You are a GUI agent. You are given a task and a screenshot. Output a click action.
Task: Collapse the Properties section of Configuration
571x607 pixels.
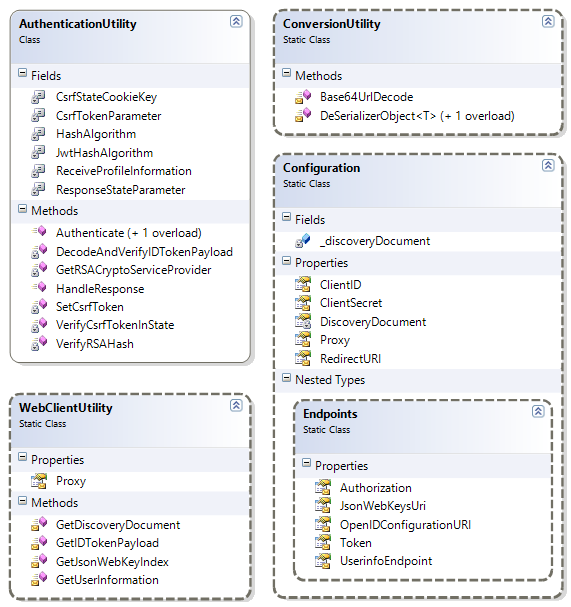coord(286,261)
